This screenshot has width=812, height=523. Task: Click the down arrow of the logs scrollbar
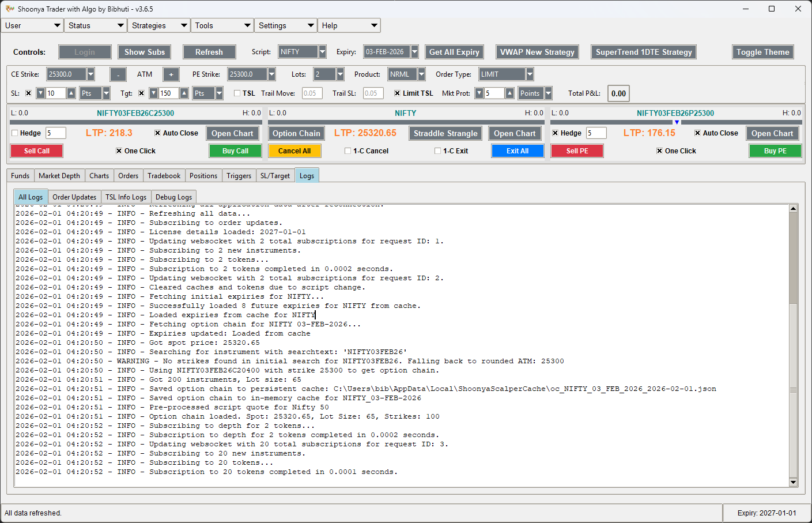[794, 482]
